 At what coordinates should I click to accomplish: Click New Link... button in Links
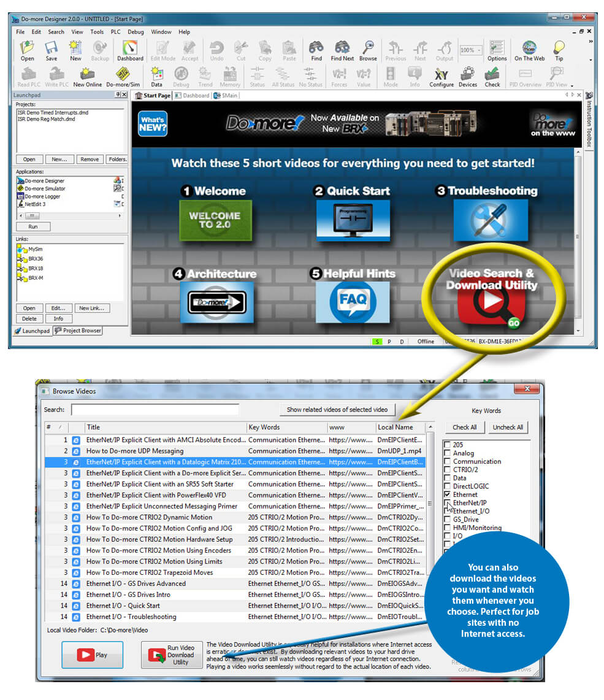[x=92, y=308]
